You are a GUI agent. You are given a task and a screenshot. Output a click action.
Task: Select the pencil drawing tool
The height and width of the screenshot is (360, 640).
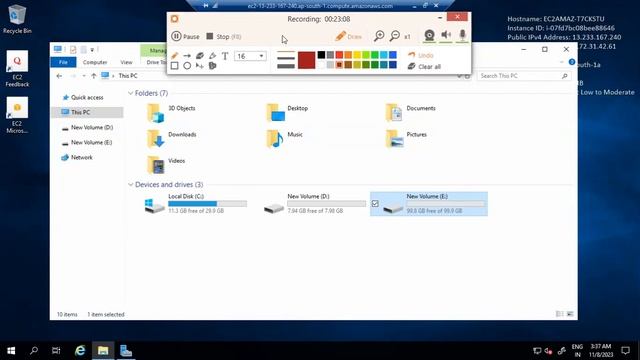pyautogui.click(x=174, y=56)
